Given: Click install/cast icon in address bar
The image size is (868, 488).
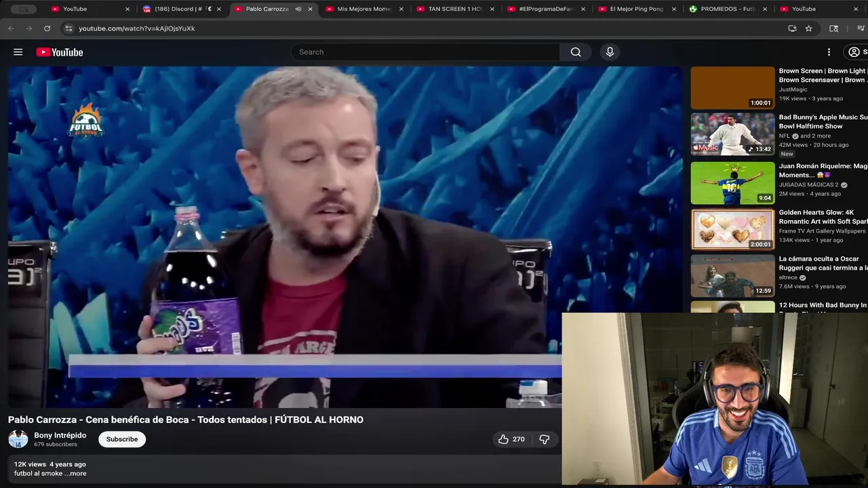Looking at the screenshot, I should [792, 28].
